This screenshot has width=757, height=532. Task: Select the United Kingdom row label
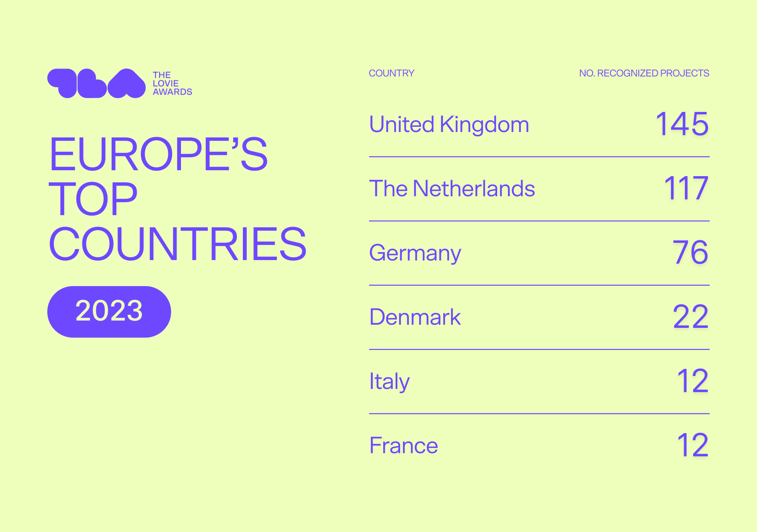[x=449, y=125]
